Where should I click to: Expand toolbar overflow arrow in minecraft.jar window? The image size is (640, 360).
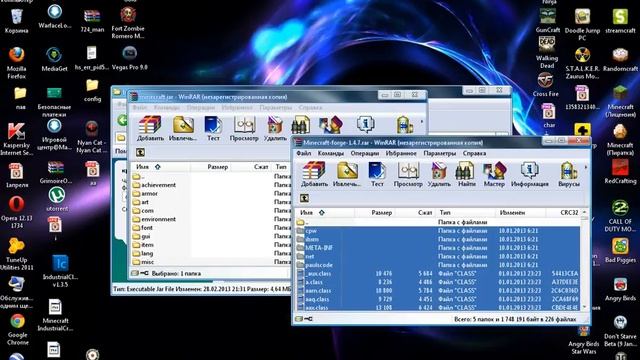click(422, 121)
